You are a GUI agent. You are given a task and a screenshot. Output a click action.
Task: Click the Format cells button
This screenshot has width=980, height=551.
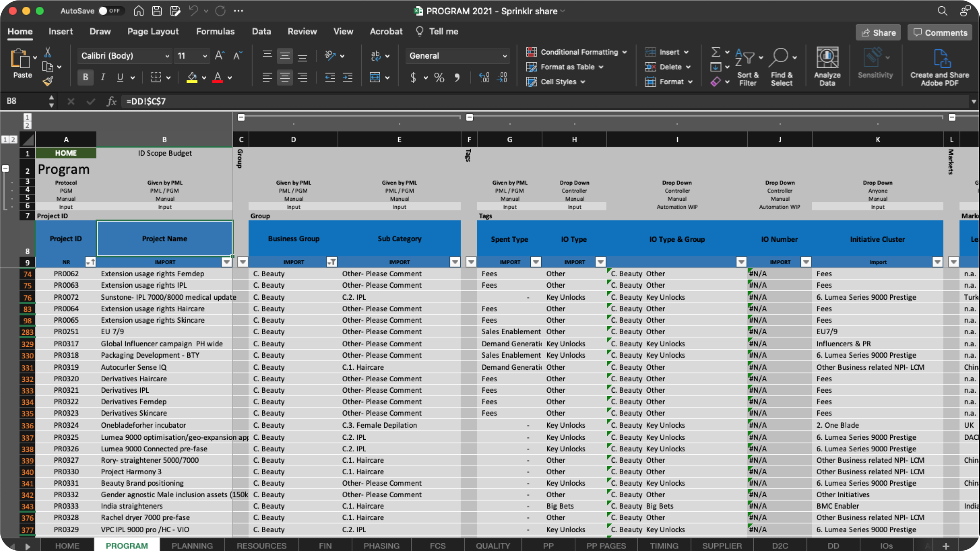(669, 82)
